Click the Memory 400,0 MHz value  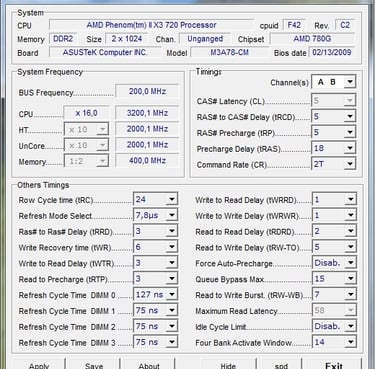point(147,161)
